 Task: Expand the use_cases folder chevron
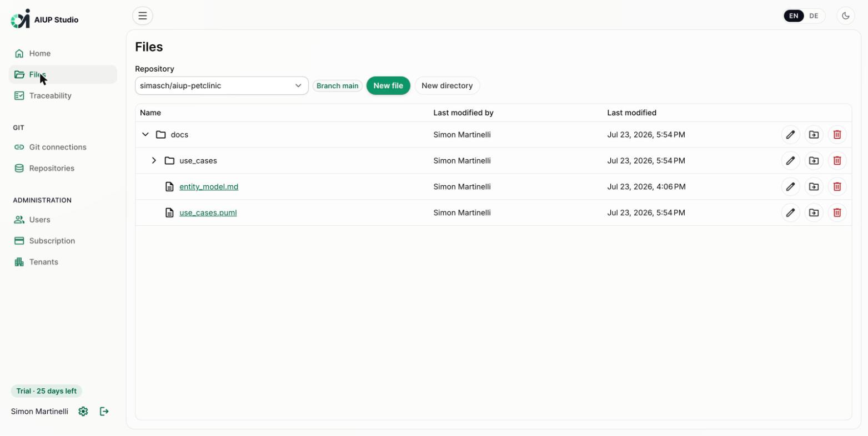point(154,161)
